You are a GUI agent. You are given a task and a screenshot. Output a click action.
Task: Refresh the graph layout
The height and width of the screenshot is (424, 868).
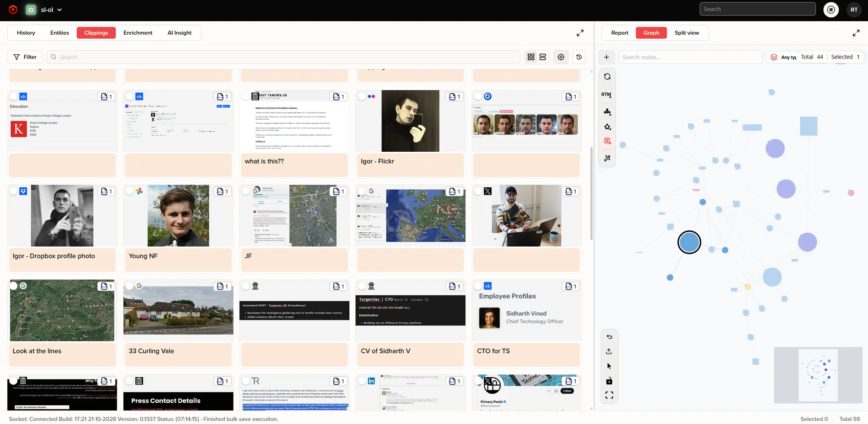607,77
